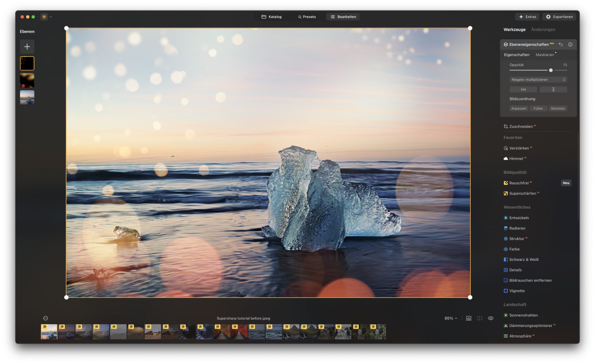
Task: Select the Himmel sky tool
Action: (516, 159)
